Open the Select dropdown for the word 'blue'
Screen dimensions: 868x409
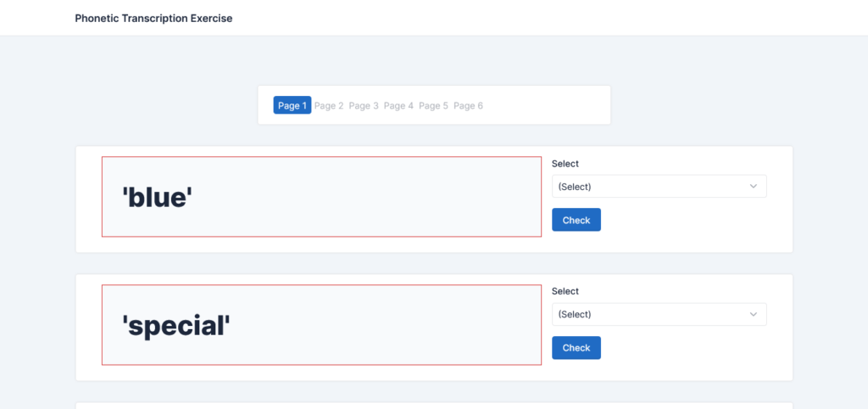click(x=659, y=186)
